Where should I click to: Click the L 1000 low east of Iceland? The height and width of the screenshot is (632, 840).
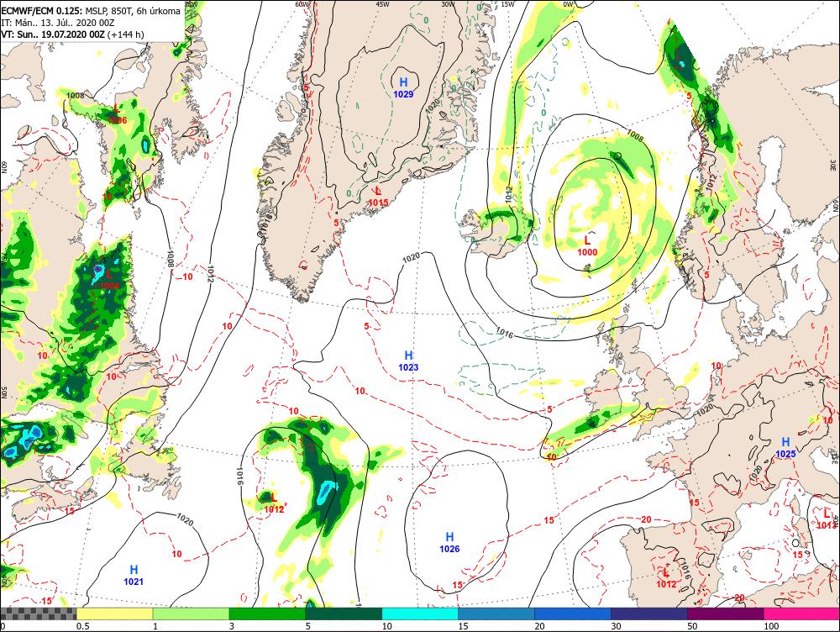[x=587, y=246]
